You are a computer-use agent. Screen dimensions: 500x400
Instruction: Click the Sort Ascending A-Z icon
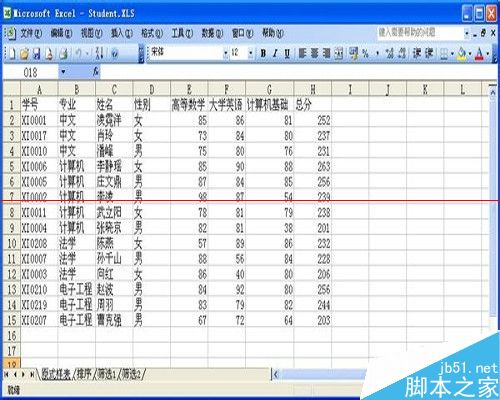click(x=99, y=53)
